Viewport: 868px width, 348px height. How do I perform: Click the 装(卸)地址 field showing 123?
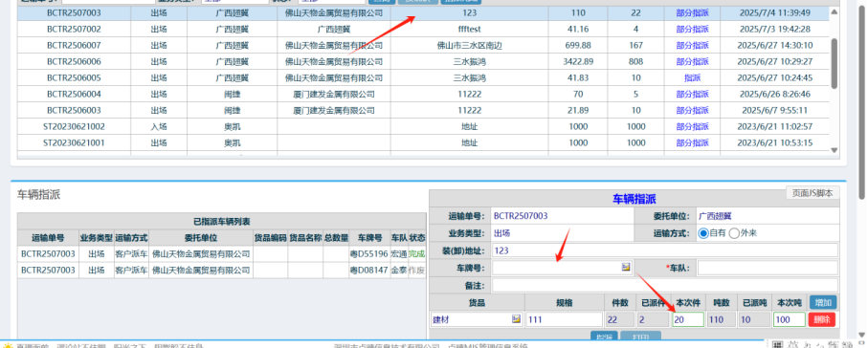coord(665,250)
